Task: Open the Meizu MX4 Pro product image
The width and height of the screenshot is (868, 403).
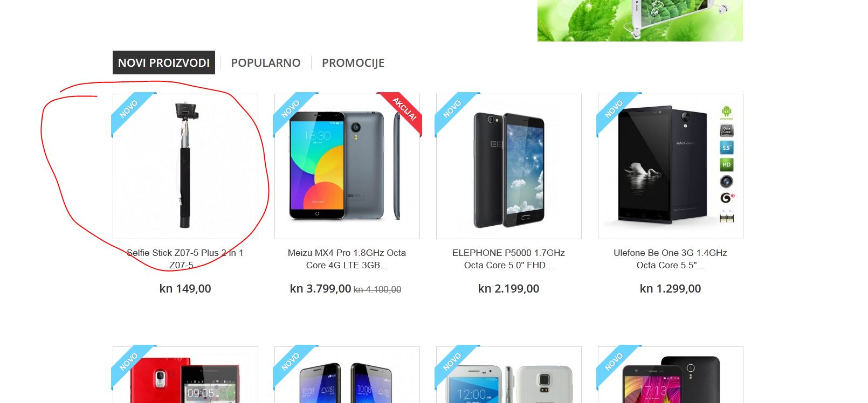Action: (347, 166)
